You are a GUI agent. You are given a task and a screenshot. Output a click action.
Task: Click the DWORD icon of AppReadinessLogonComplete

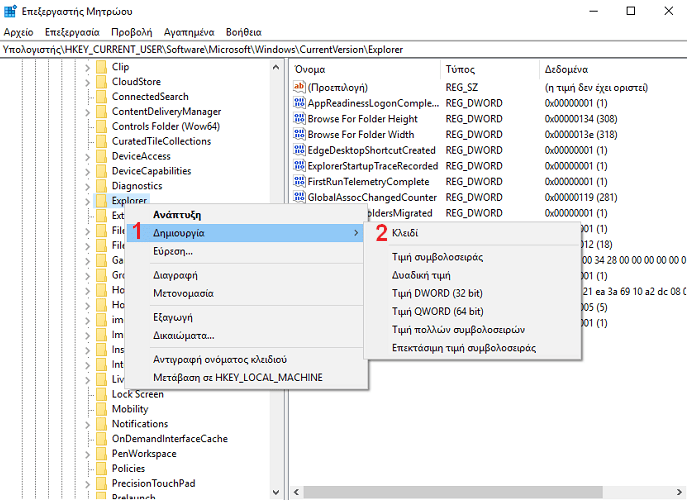pos(299,103)
